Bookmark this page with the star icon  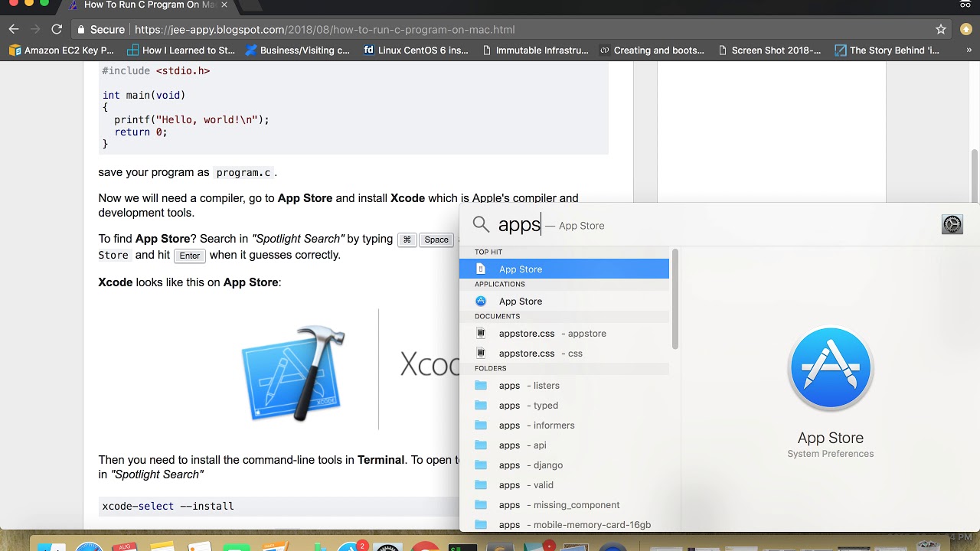click(941, 30)
